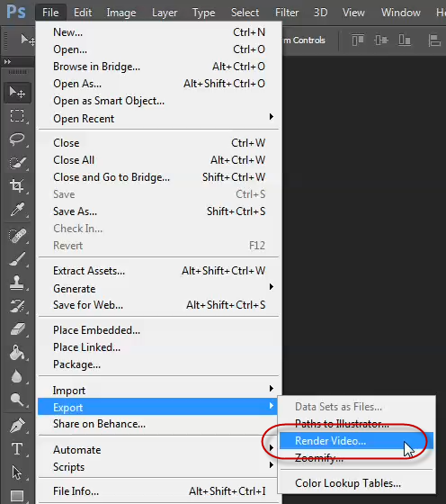Viewport: 446px width, 504px height.
Task: Select the Pen tool
Action: click(17, 425)
